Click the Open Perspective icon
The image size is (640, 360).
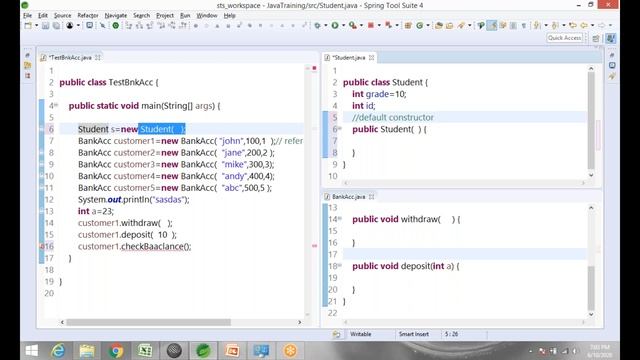coord(596,38)
